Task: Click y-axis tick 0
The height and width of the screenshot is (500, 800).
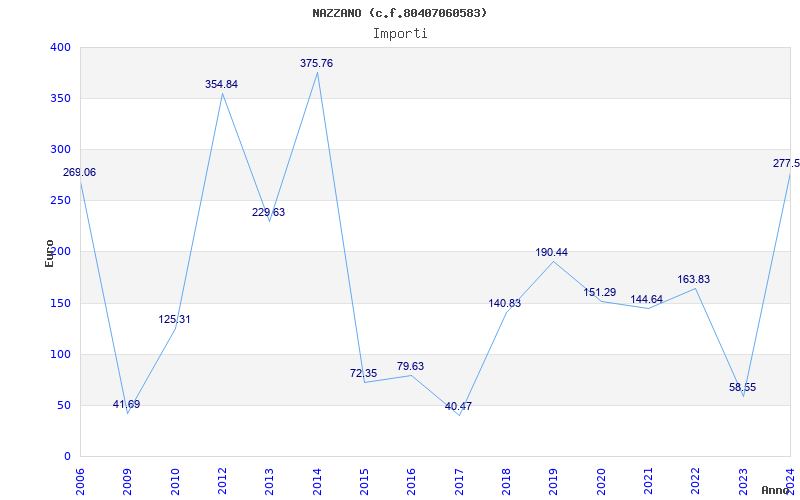Action: [67, 457]
